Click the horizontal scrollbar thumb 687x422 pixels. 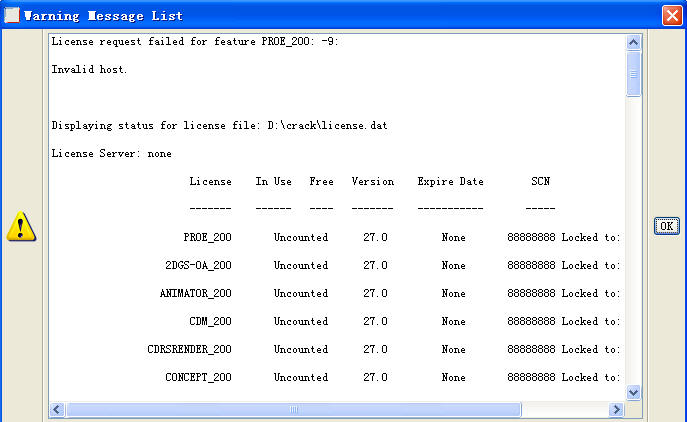294,409
